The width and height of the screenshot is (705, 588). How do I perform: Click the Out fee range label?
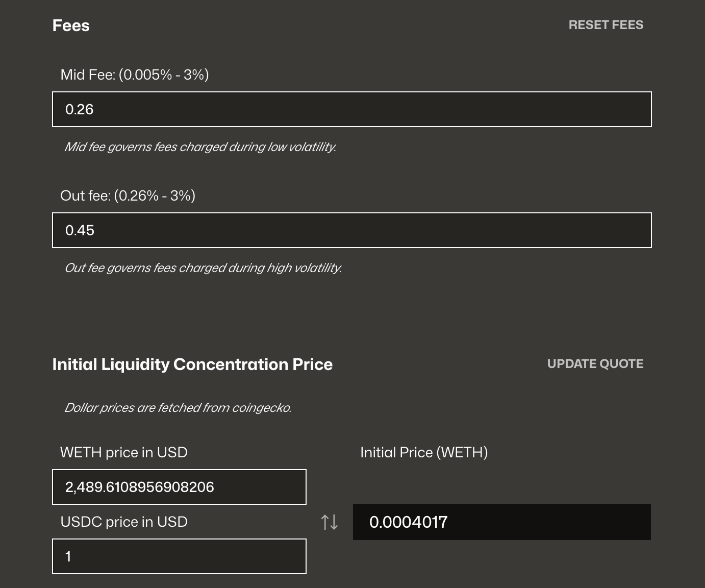tap(128, 195)
